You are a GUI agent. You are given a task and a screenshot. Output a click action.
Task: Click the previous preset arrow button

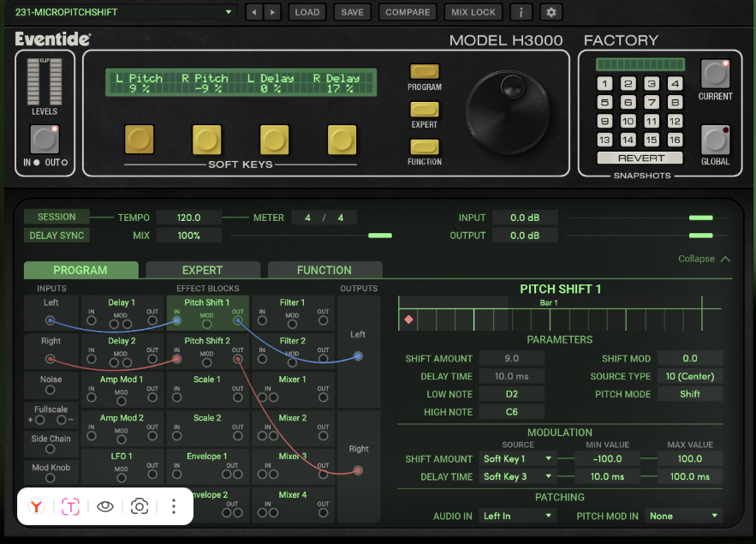pos(254,12)
